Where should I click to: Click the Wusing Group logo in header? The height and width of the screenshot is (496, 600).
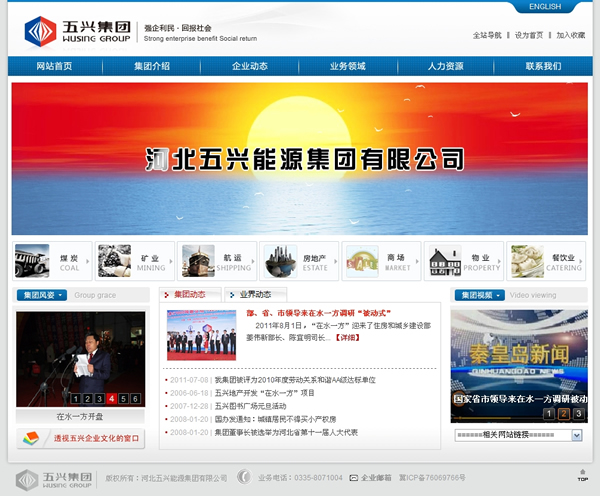point(77,32)
